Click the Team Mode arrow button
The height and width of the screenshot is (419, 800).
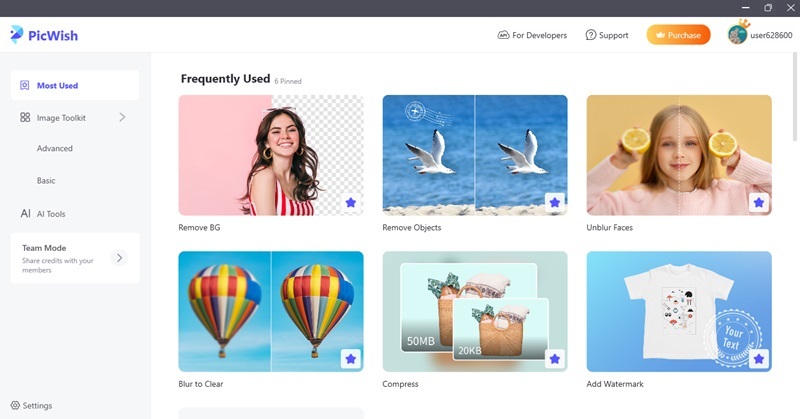119,258
